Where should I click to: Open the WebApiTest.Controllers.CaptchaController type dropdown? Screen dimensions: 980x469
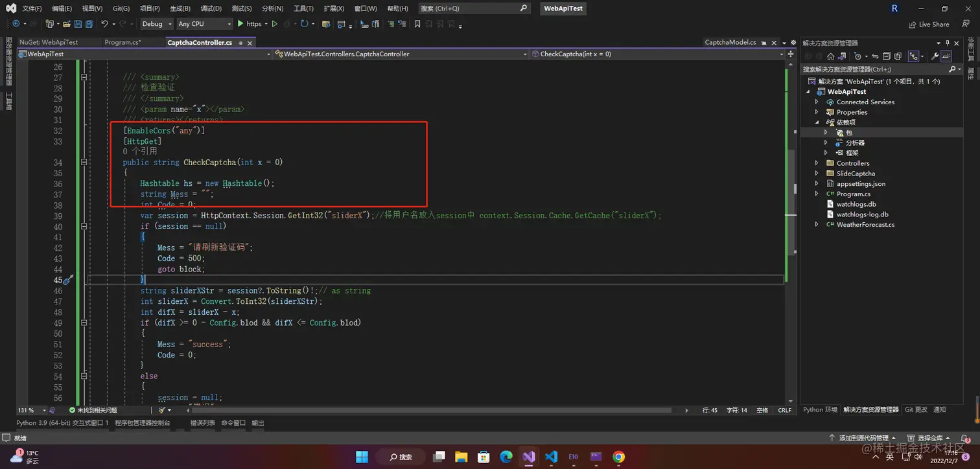(x=401, y=54)
